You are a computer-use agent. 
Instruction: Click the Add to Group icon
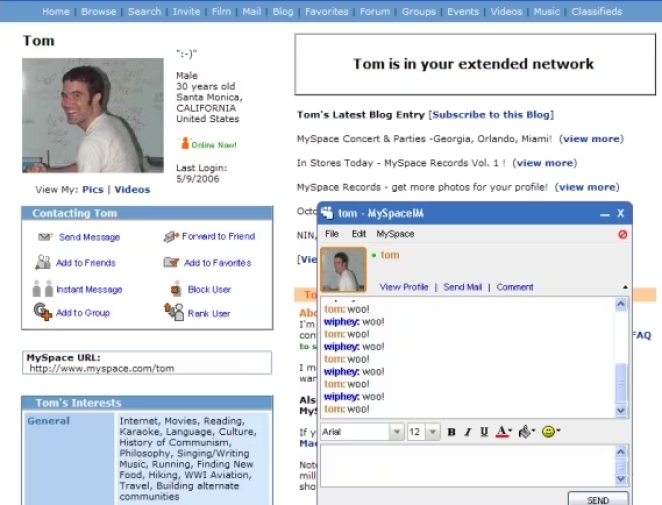click(43, 312)
